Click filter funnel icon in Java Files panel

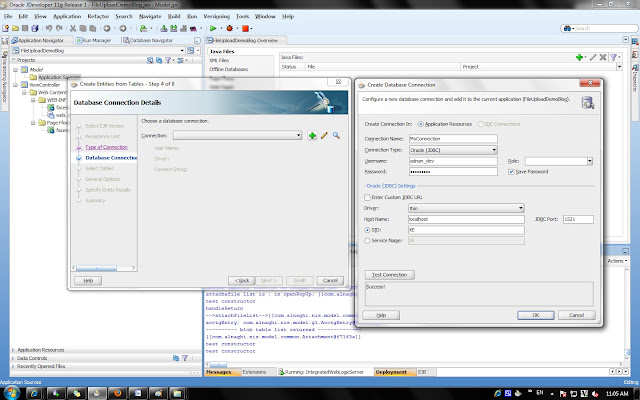pos(613,58)
